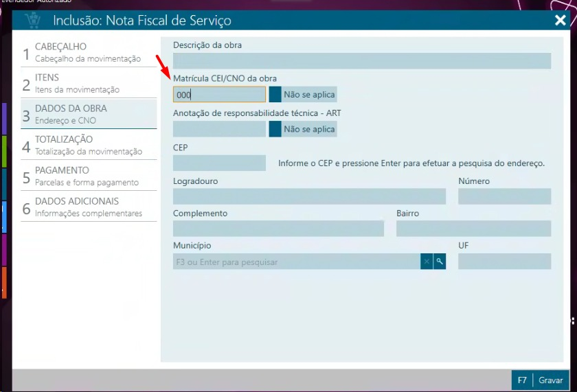Close the Nota Fiscal de Serviço dialog
The width and height of the screenshot is (577, 392).
(561, 20)
